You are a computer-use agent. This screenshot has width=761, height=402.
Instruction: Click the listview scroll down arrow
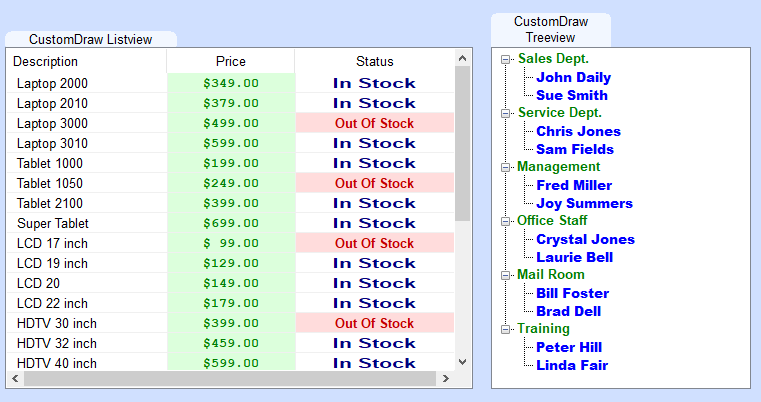click(x=463, y=362)
